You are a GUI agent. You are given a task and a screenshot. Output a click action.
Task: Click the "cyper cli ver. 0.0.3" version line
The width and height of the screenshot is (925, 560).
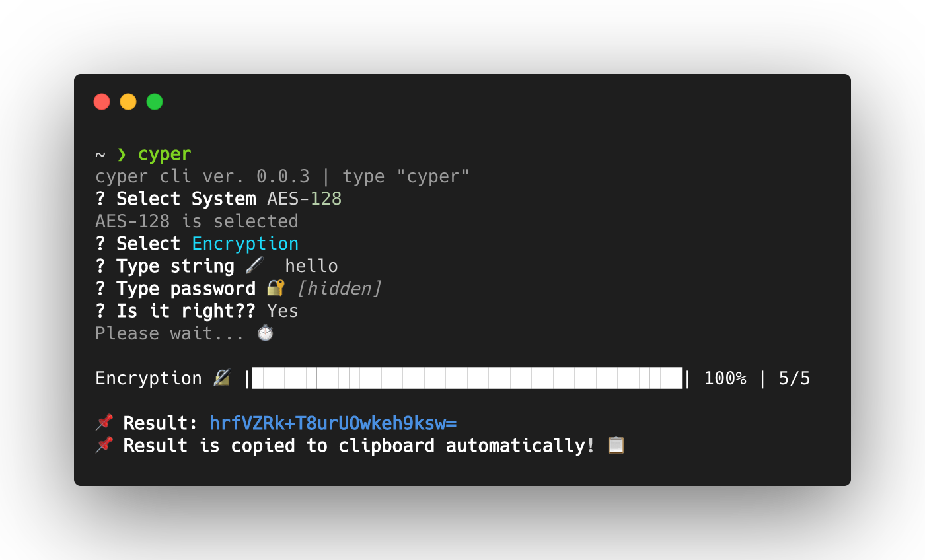coord(282,176)
